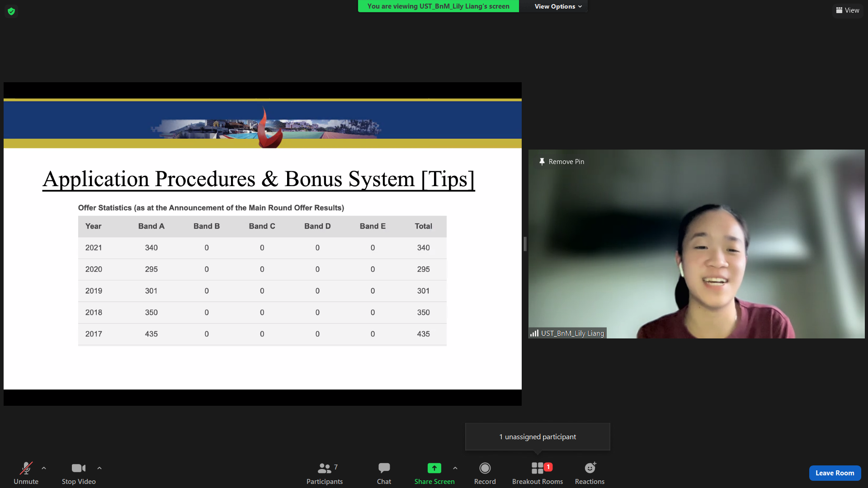Expand video options arrow beside Stop Video
The height and width of the screenshot is (488, 868).
tap(99, 468)
